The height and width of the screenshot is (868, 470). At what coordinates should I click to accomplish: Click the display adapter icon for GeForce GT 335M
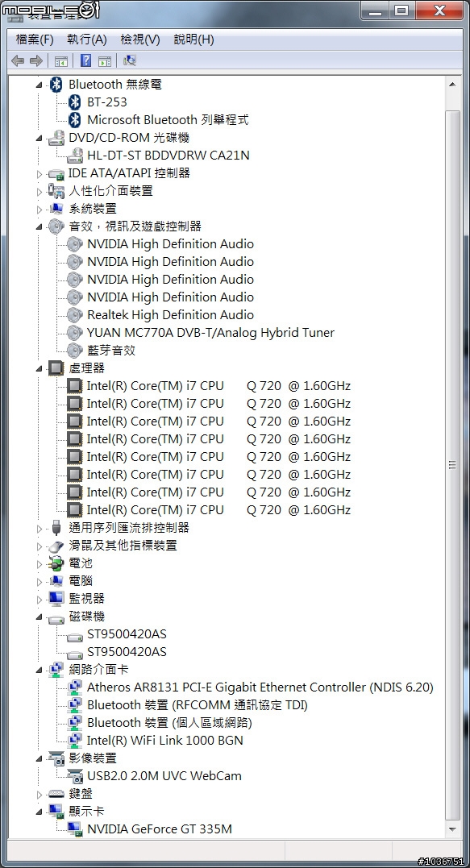(x=75, y=829)
